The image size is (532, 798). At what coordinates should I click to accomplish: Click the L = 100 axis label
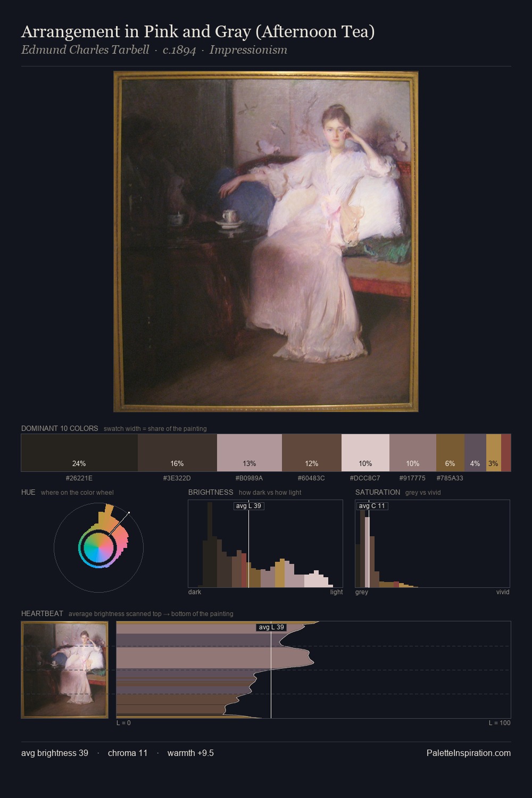pyautogui.click(x=500, y=722)
